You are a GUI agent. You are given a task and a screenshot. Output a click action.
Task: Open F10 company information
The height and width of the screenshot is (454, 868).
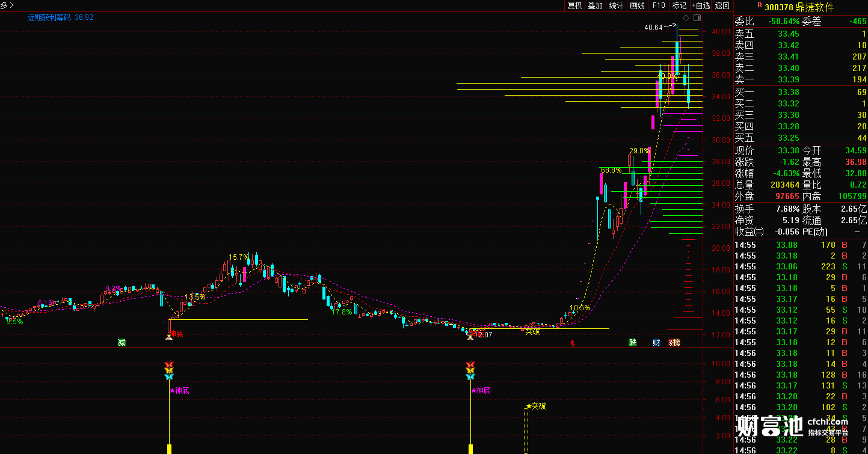[x=659, y=5]
